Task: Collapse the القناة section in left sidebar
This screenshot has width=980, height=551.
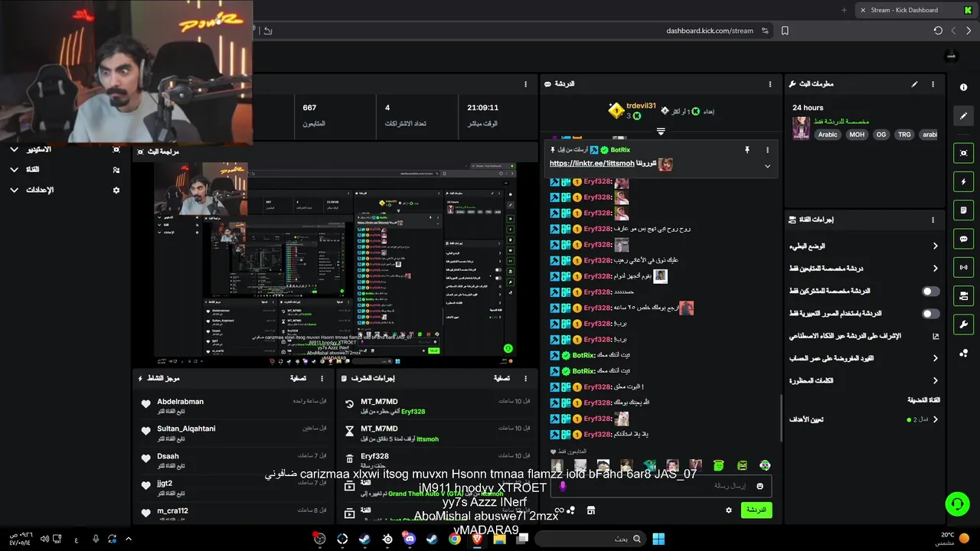Action: pos(14,170)
